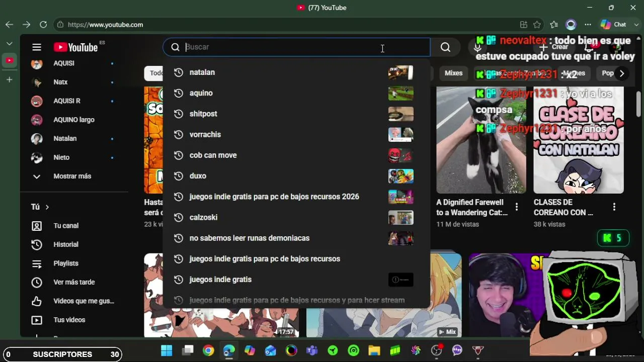Go back with the browser back arrow
644x362 pixels.
[9, 25]
